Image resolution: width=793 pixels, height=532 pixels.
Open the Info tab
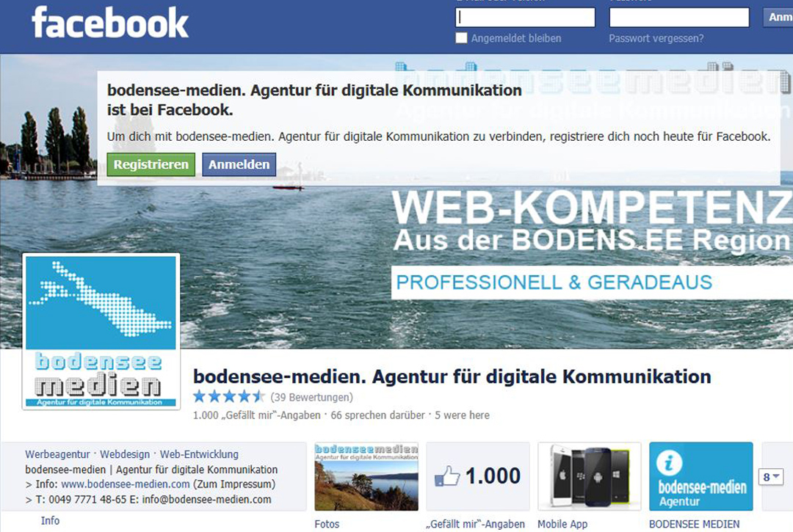pyautogui.click(x=50, y=520)
